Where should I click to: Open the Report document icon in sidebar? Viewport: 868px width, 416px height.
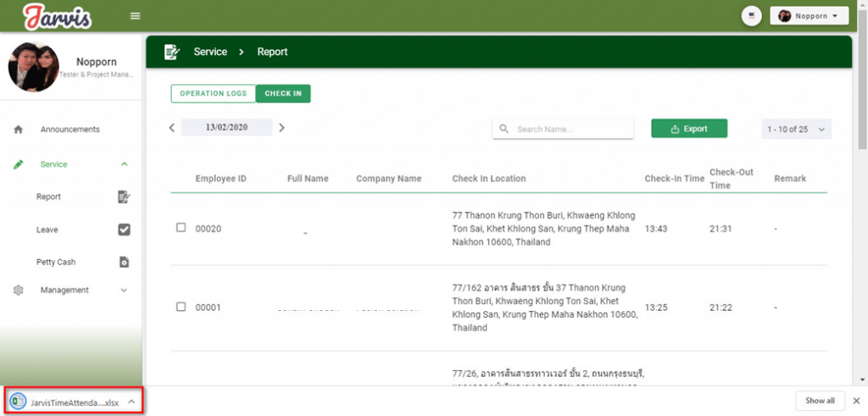(124, 197)
